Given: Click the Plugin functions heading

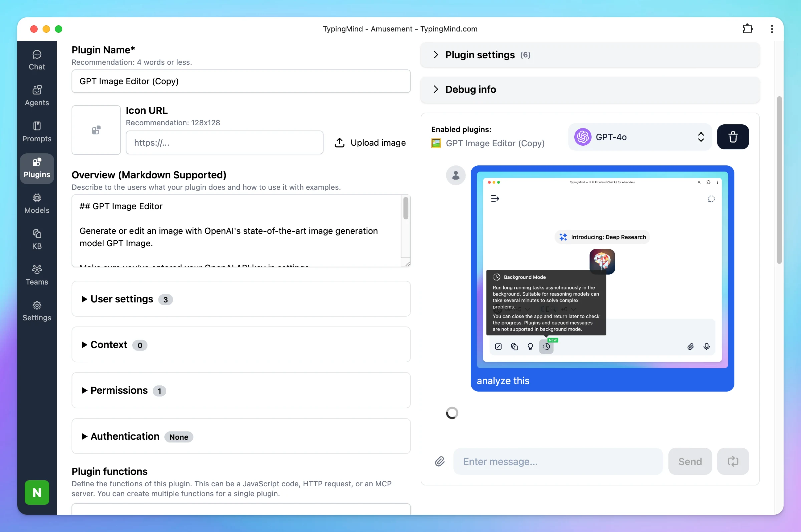Looking at the screenshot, I should coord(109,471).
